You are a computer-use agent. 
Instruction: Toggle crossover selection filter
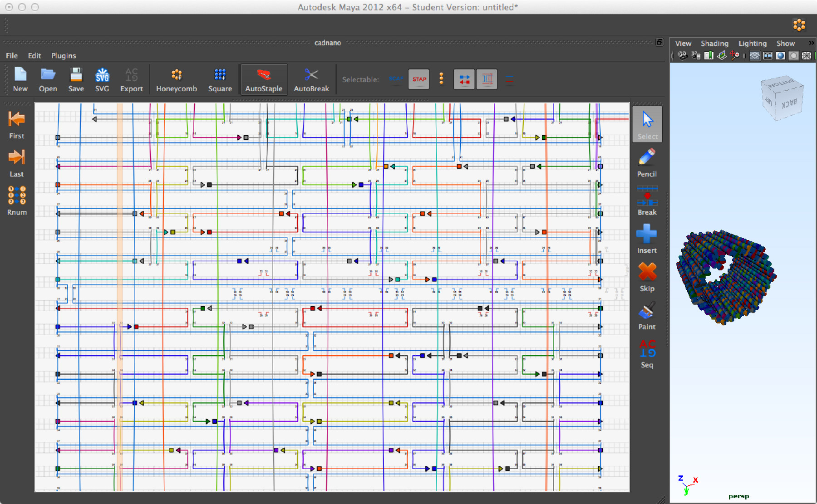point(487,79)
